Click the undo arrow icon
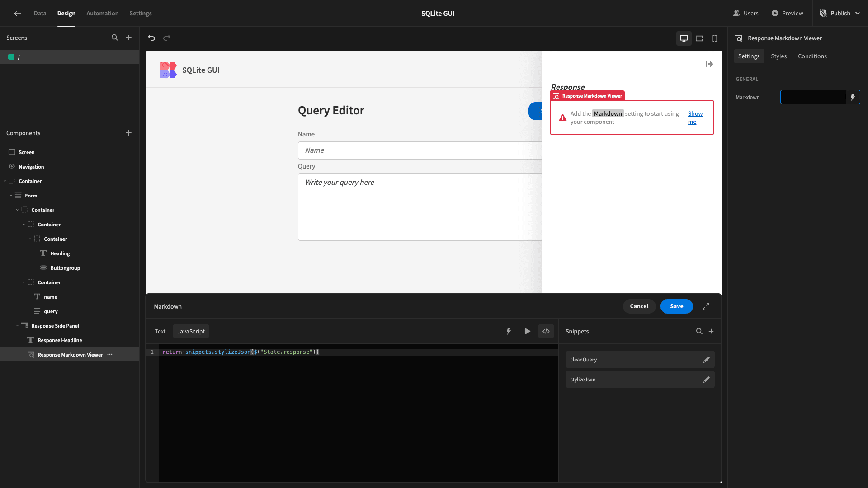This screenshot has width=868, height=488. (x=151, y=38)
